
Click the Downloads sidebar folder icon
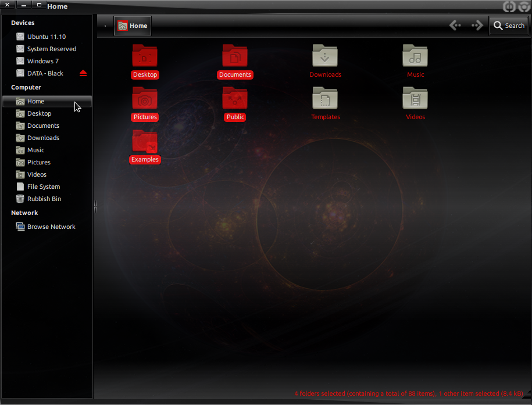(20, 138)
